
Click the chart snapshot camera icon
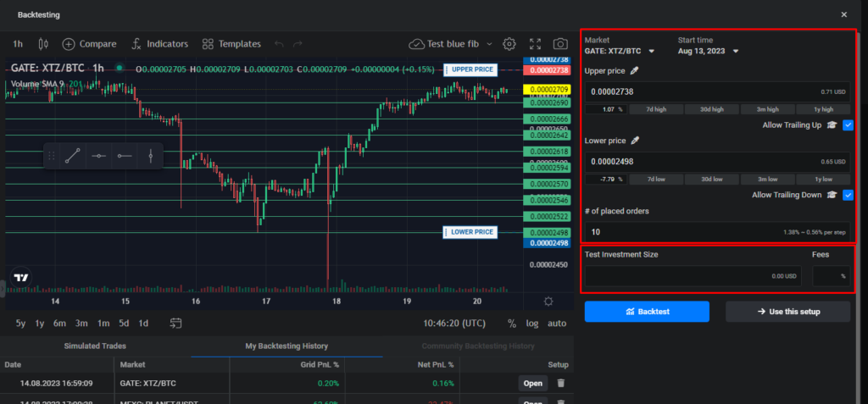pos(559,43)
